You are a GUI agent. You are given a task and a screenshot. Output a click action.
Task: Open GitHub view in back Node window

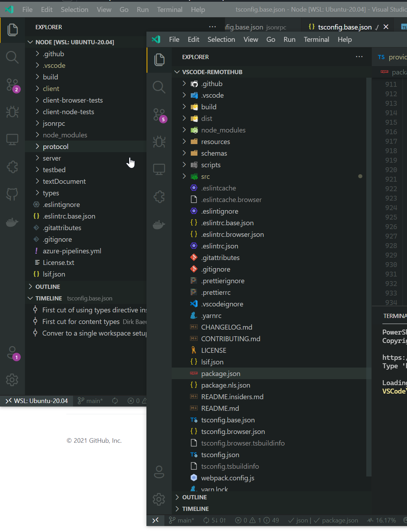point(13,194)
